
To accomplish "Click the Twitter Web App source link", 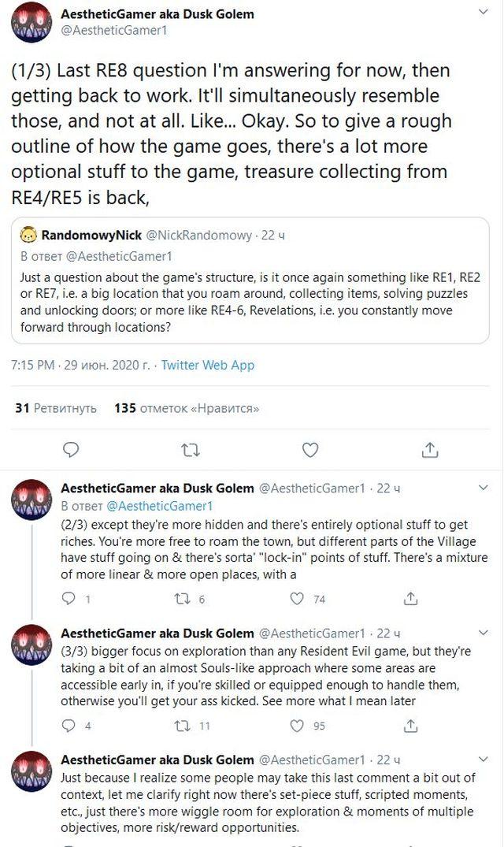I will 208,365.
